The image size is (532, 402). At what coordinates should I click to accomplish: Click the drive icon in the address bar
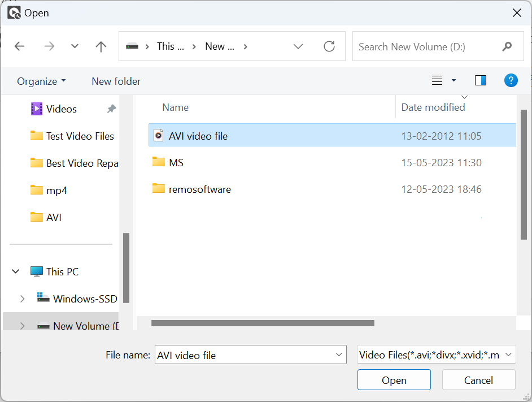tap(133, 46)
